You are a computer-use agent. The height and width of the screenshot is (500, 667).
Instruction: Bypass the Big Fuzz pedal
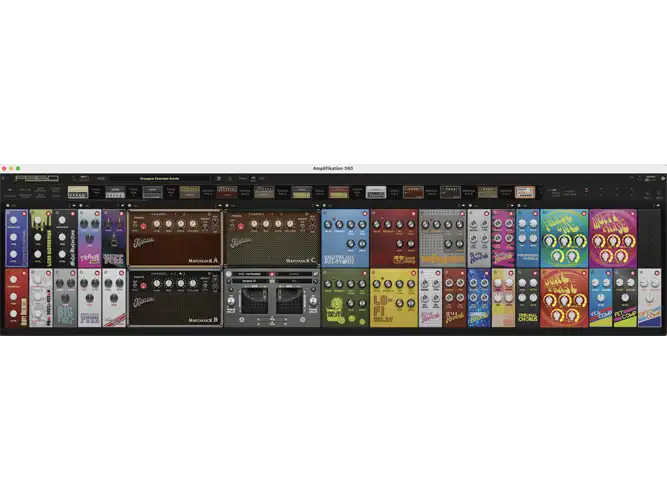72,273
